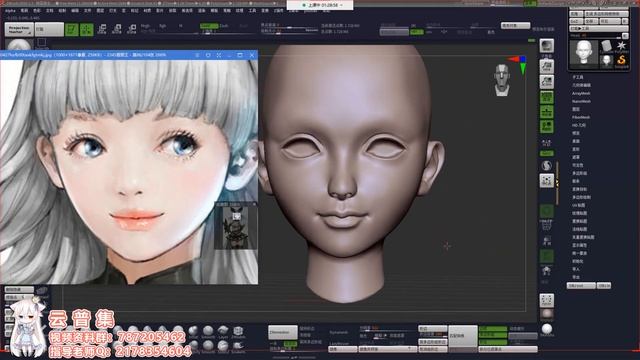This screenshot has width=640, height=360.
Task: Select the PolyMesh3D star tool icon
Action: tap(622, 46)
